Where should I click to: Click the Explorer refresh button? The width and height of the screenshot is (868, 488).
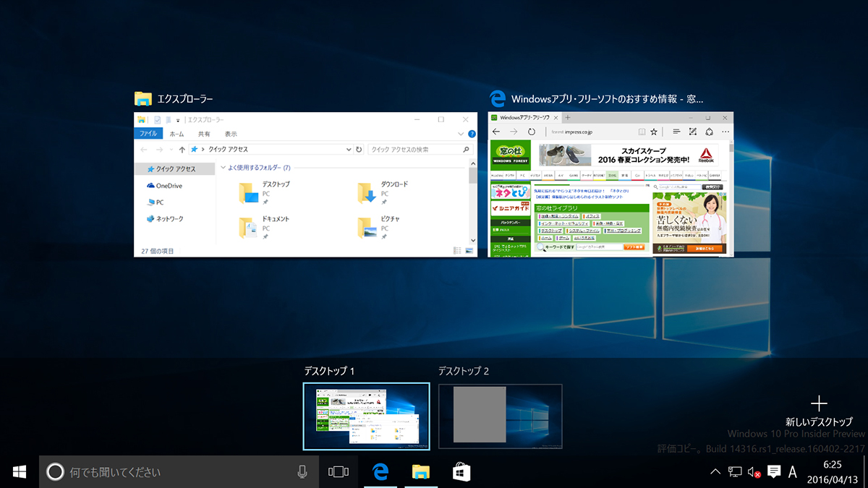(359, 150)
